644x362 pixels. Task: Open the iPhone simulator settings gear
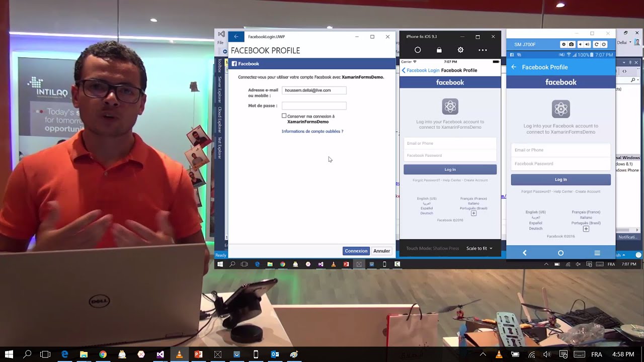tap(460, 50)
